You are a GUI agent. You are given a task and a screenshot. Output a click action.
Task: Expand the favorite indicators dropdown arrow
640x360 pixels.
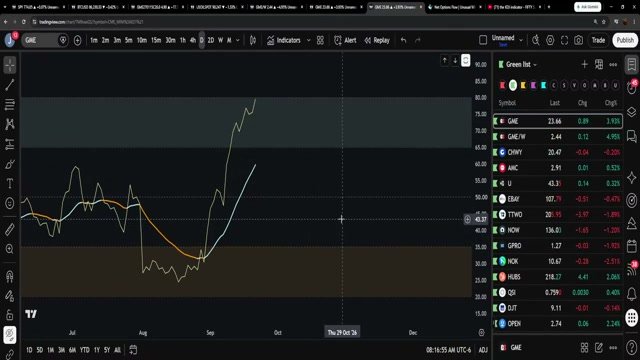[x=309, y=40]
